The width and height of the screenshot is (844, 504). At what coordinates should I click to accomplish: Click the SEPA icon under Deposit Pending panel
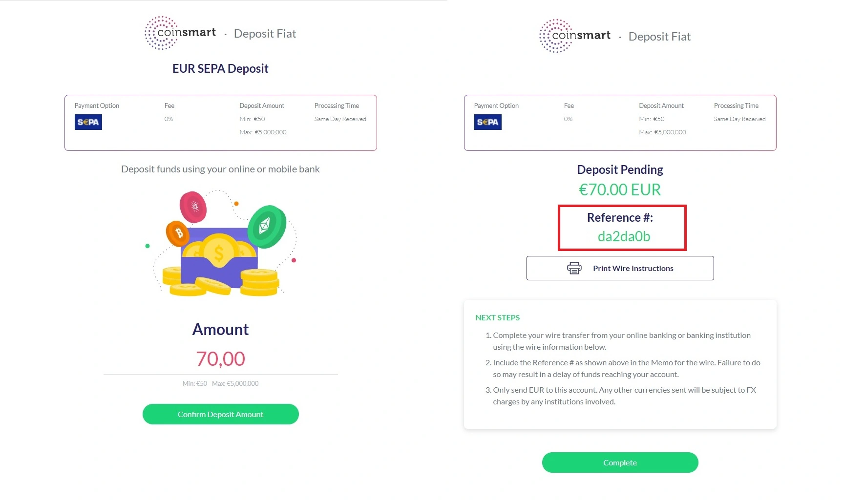pyautogui.click(x=487, y=122)
